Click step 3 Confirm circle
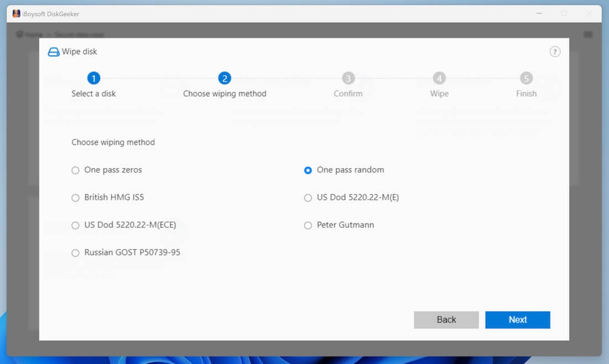 coord(348,79)
